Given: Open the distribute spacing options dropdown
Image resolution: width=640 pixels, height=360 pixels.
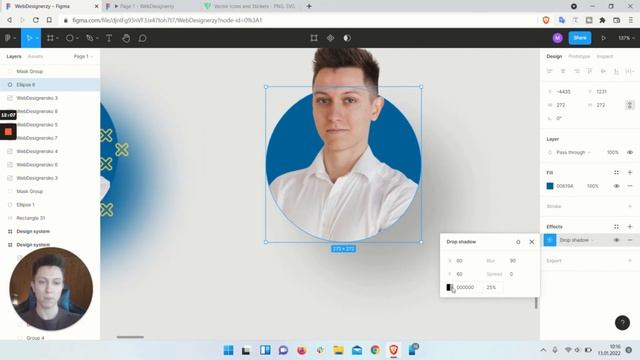Looking at the screenshot, I should coord(630,71).
